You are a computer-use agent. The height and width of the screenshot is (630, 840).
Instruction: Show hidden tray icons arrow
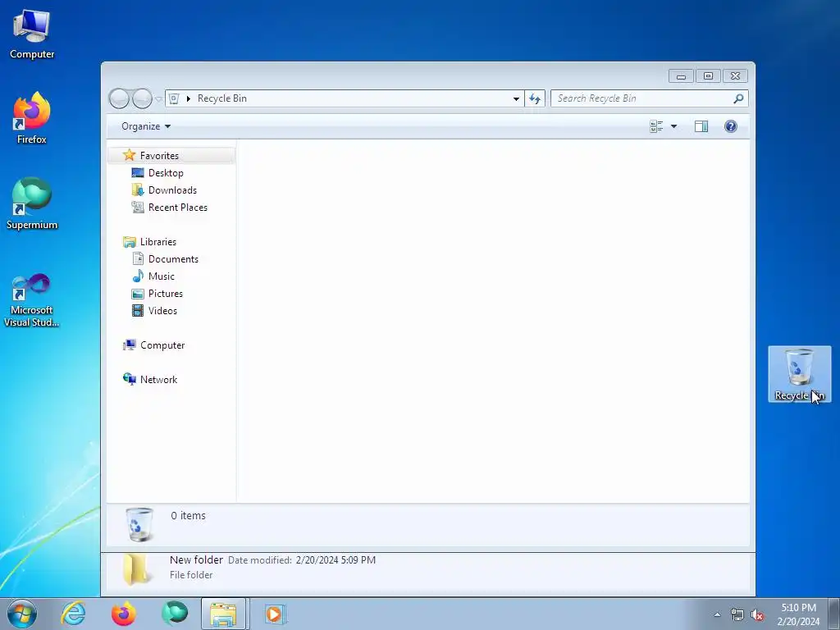coord(717,614)
